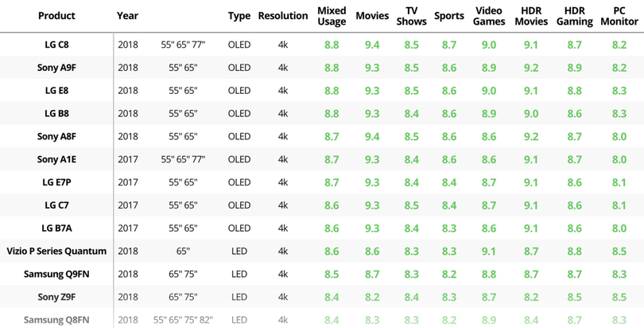Open the LG C8 product link

(56, 45)
